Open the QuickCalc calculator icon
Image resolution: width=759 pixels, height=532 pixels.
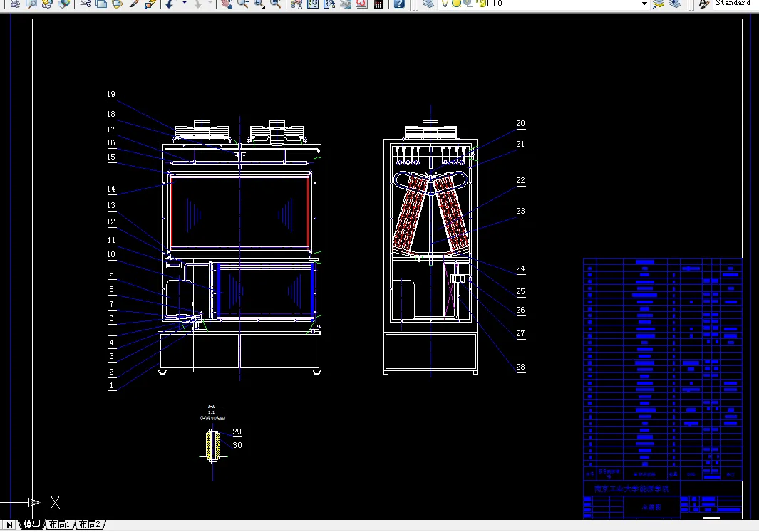[x=378, y=4]
